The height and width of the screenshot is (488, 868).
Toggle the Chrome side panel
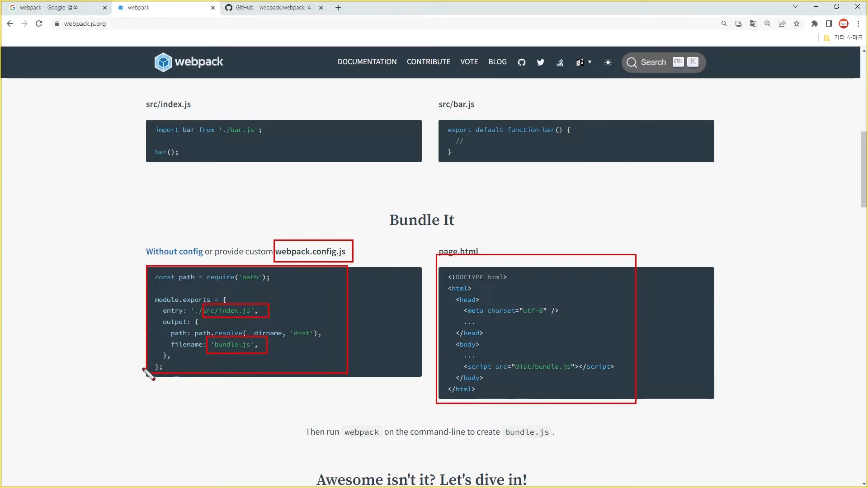point(829,23)
